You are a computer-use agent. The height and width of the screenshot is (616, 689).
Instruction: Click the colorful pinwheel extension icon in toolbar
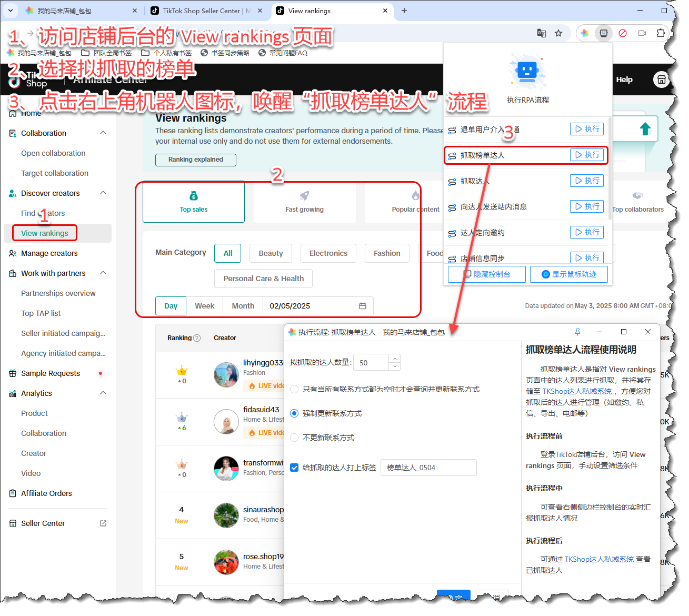pos(585,33)
